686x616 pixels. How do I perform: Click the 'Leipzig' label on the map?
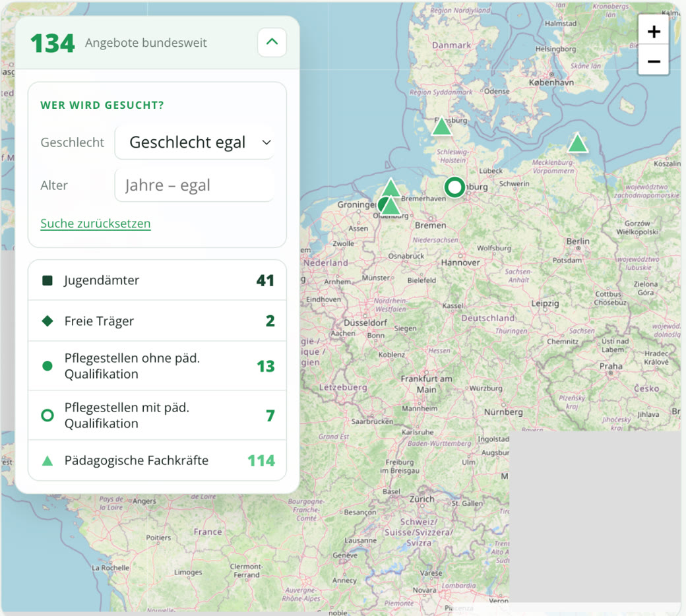(x=545, y=303)
